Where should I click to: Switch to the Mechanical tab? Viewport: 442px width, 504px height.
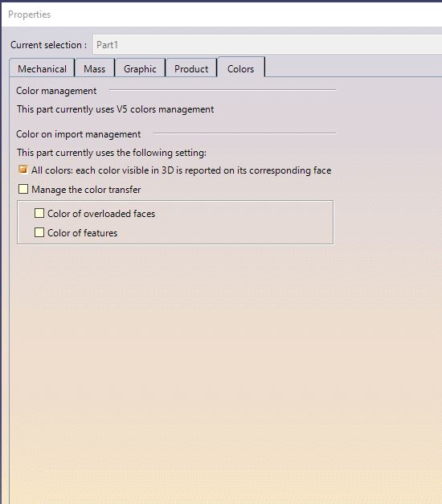pos(42,68)
